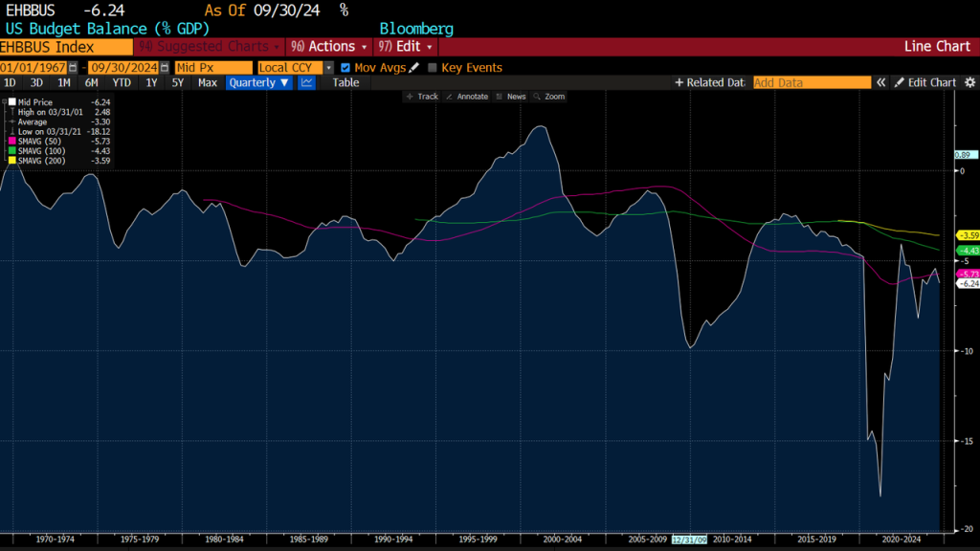The image size is (980, 551).
Task: Open end date calendar picker
Action: (164, 68)
